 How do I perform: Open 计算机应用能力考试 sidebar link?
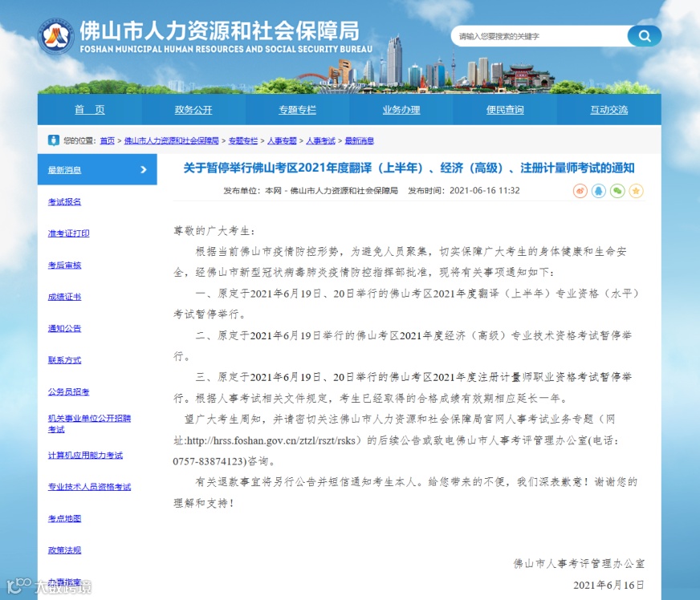click(x=85, y=456)
